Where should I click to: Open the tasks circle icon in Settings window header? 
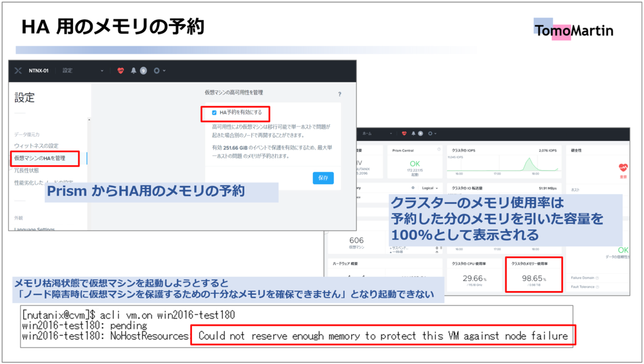(157, 70)
